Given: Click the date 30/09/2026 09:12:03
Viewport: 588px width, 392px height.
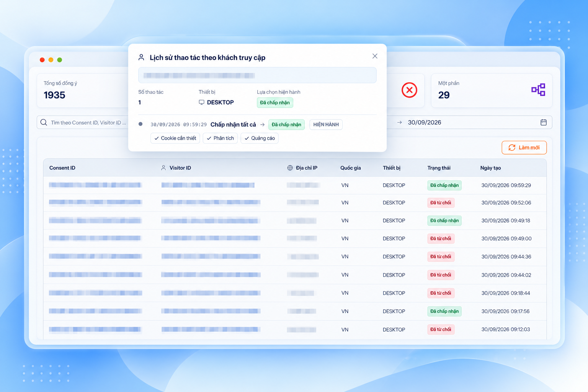Looking at the screenshot, I should (506, 329).
